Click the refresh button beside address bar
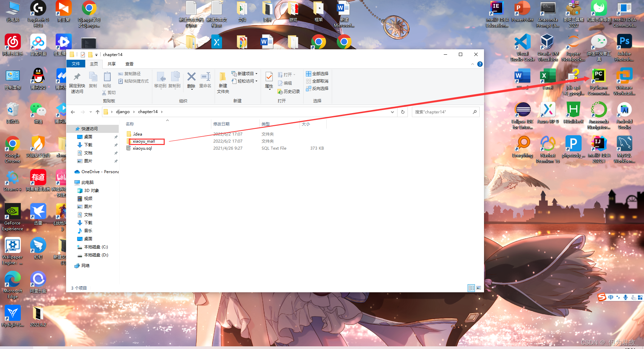Screen dimensions: 644x349 coord(403,112)
